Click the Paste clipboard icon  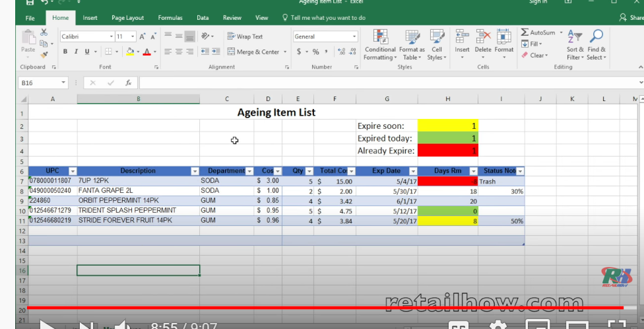pos(28,38)
